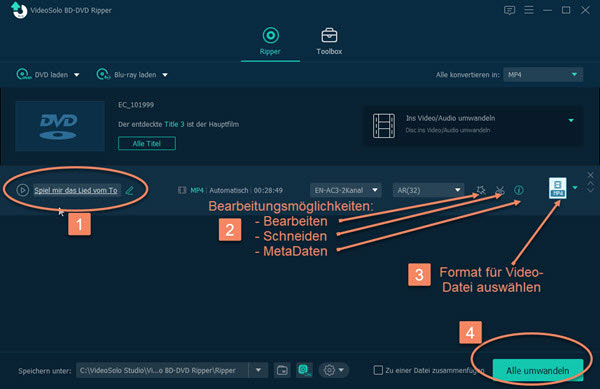
Task: Open the Toolbox tab
Action: pos(329,41)
